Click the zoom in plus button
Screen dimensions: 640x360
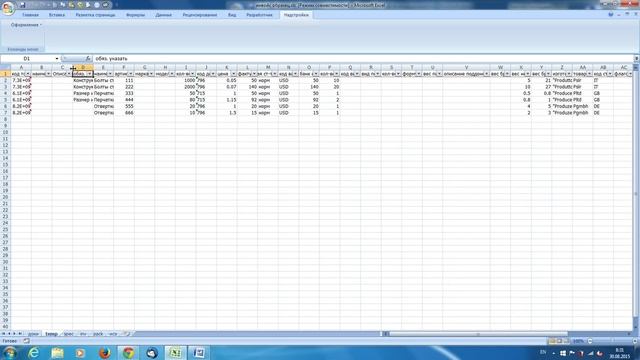pos(635,341)
